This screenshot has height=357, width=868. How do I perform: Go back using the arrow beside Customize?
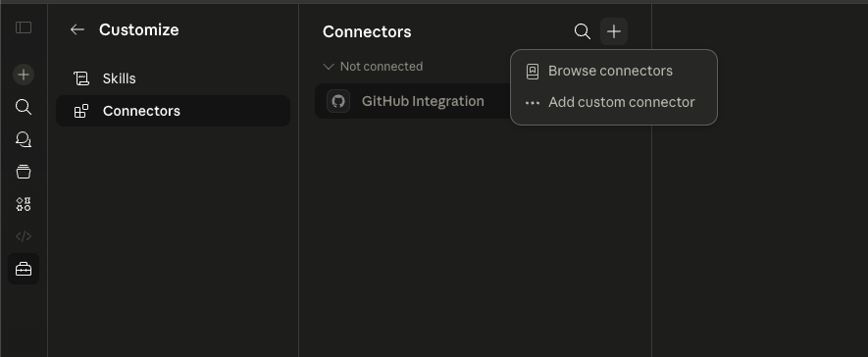click(77, 29)
